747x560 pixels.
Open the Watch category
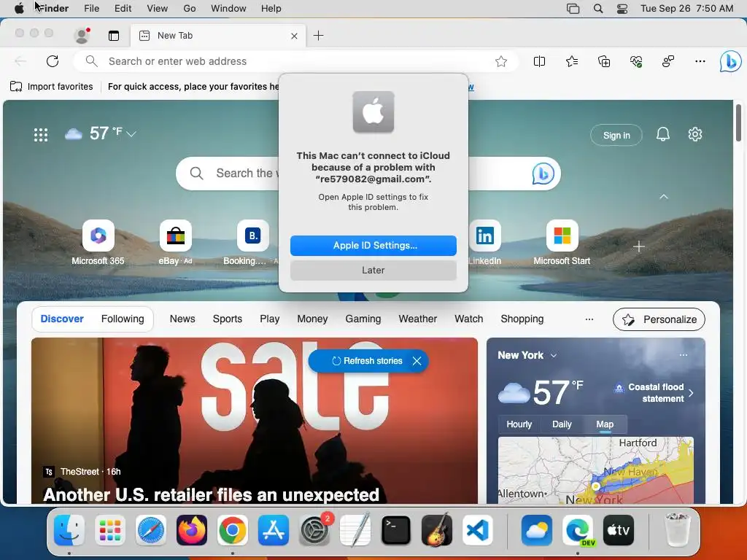click(469, 319)
